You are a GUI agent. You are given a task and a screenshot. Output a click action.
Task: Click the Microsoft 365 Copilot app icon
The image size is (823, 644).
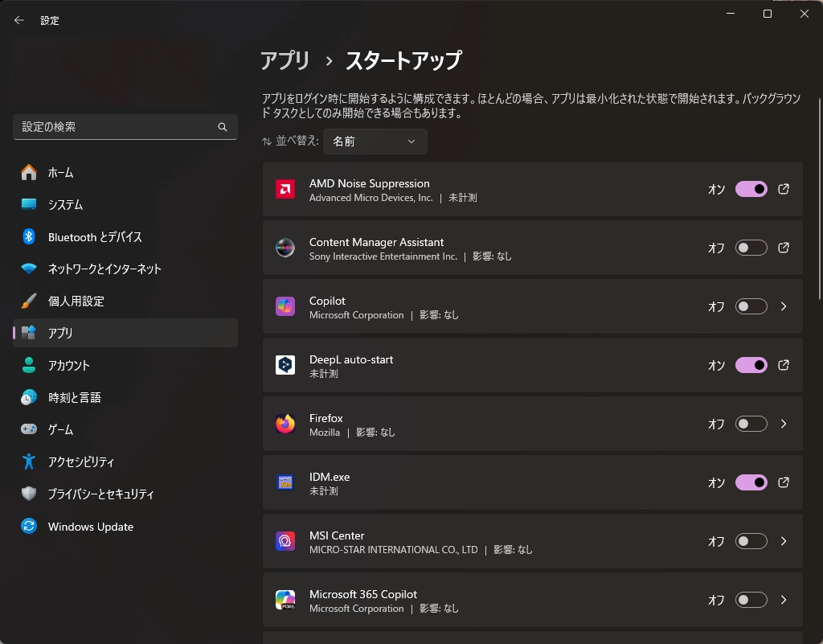[x=285, y=600]
